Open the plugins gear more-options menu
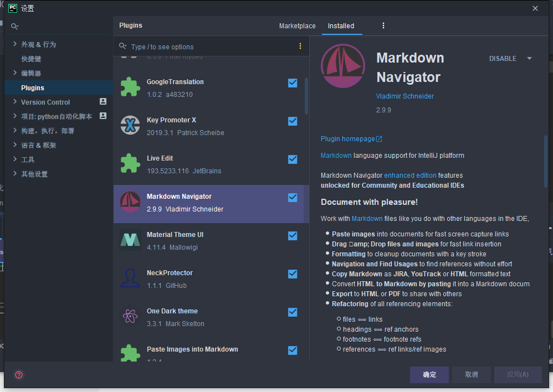The image size is (553, 392). pyautogui.click(x=383, y=25)
